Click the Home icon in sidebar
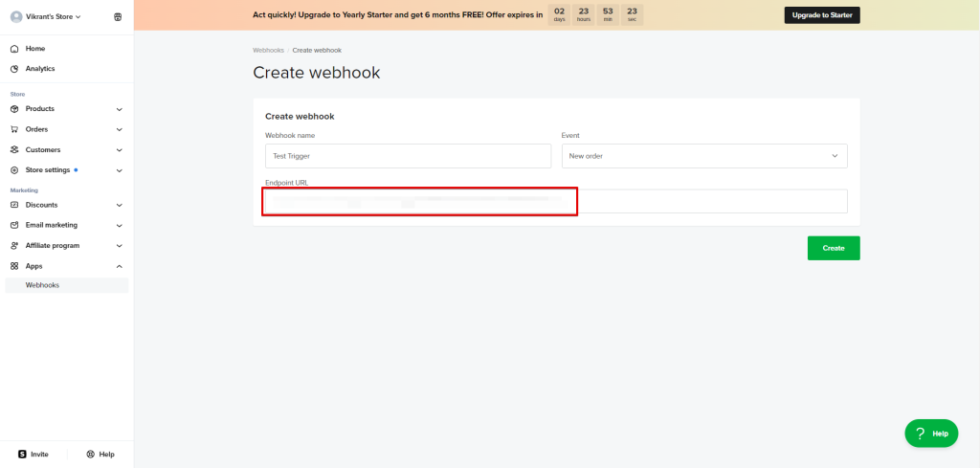980x468 pixels. click(x=14, y=48)
